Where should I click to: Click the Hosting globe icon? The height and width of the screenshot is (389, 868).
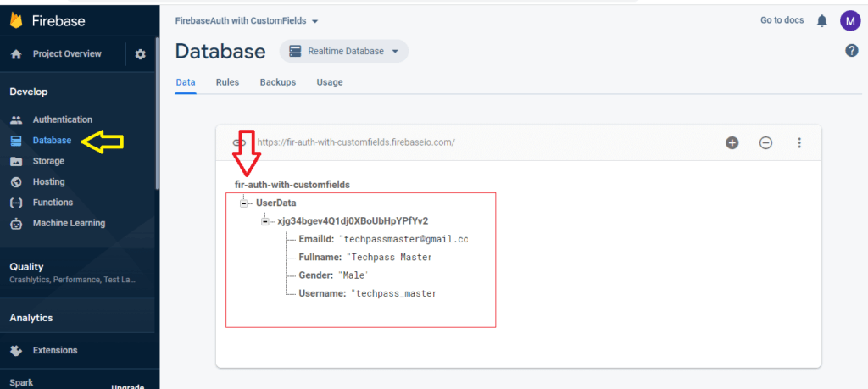point(17,181)
